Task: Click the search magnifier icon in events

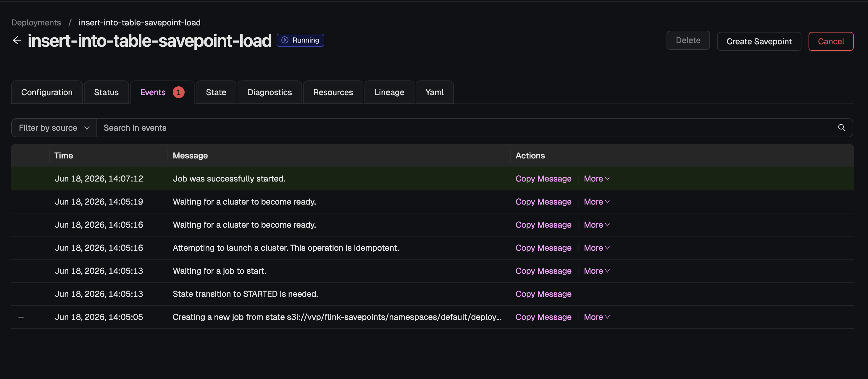Action: tap(841, 128)
